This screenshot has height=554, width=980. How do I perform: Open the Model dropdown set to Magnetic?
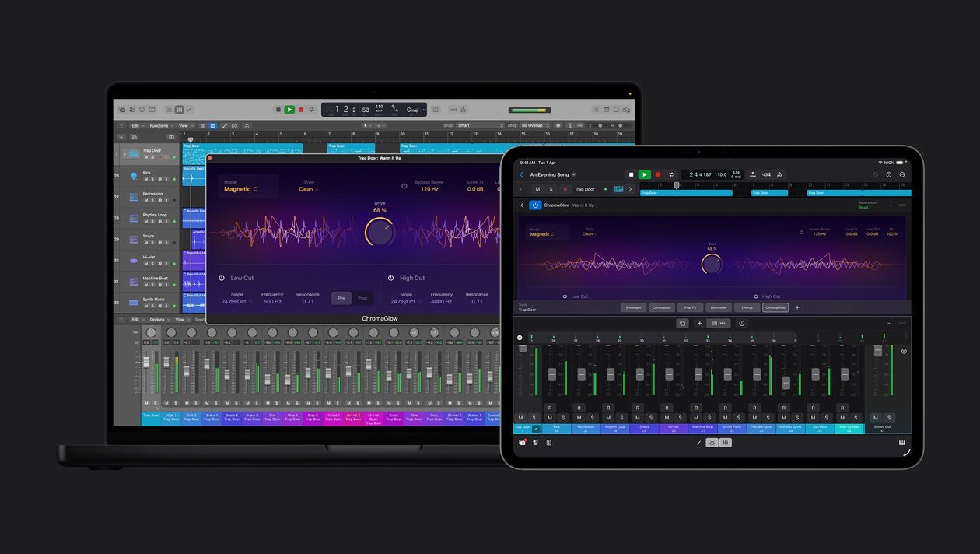(x=240, y=189)
